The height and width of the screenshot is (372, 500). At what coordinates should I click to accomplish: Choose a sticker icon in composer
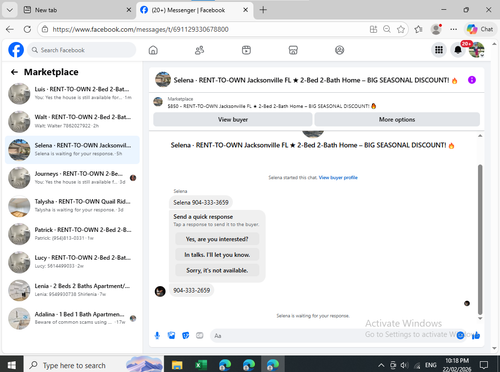(186, 335)
